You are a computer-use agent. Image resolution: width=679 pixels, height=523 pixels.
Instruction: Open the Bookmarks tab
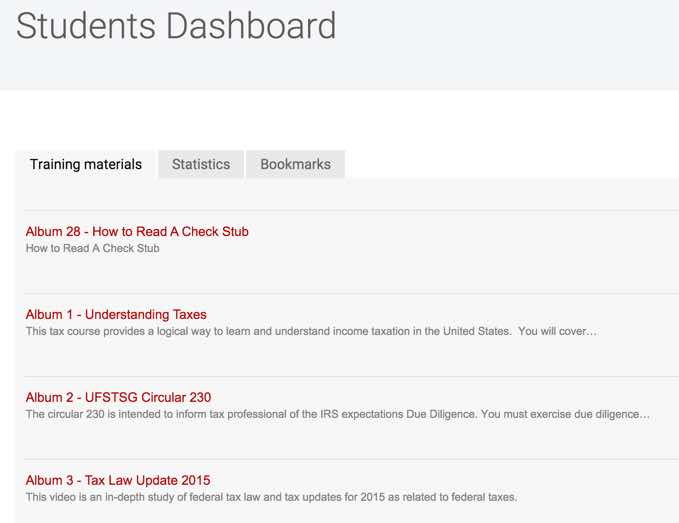tap(295, 165)
